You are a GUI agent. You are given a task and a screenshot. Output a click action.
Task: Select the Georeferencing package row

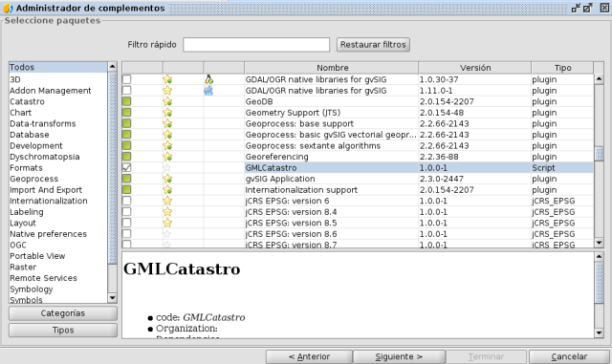[358, 157]
